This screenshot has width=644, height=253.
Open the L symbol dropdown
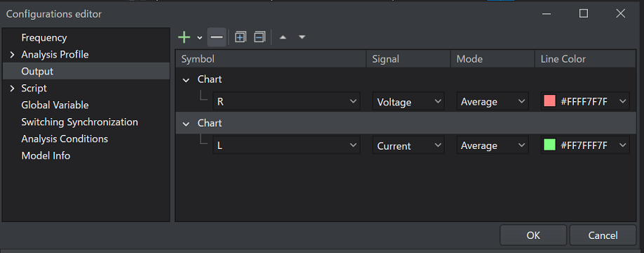pyautogui.click(x=286, y=145)
